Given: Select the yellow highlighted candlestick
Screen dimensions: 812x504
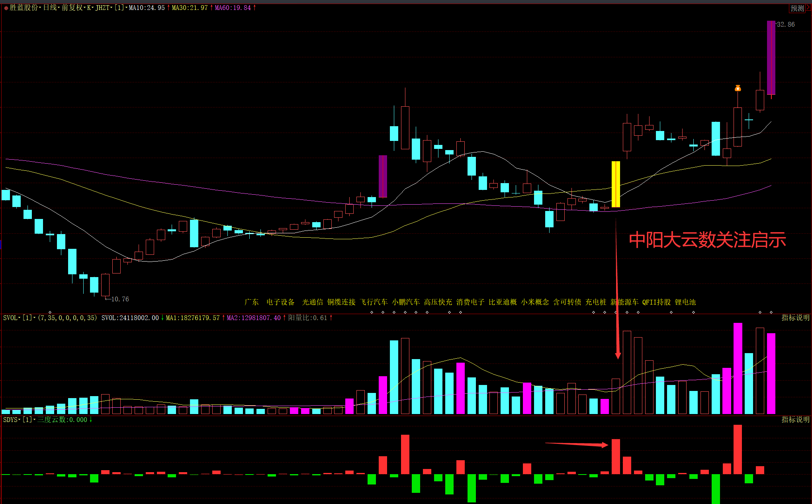Looking at the screenshot, I should 616,184.
